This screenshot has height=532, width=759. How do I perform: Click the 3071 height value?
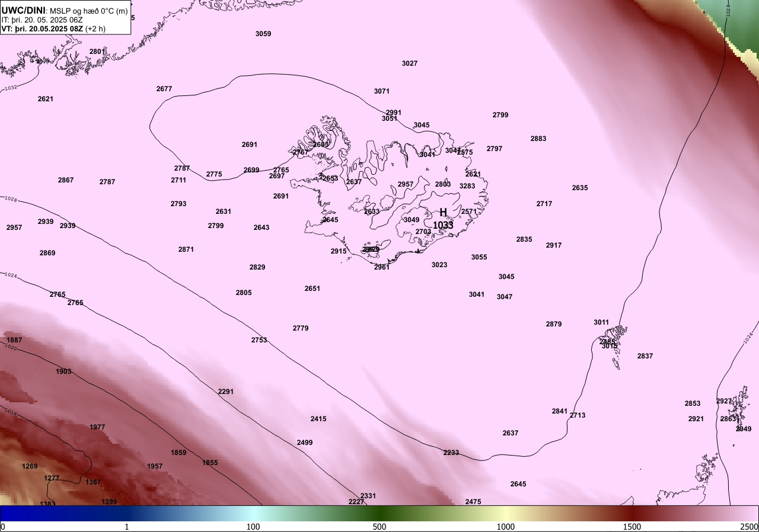tap(382, 91)
